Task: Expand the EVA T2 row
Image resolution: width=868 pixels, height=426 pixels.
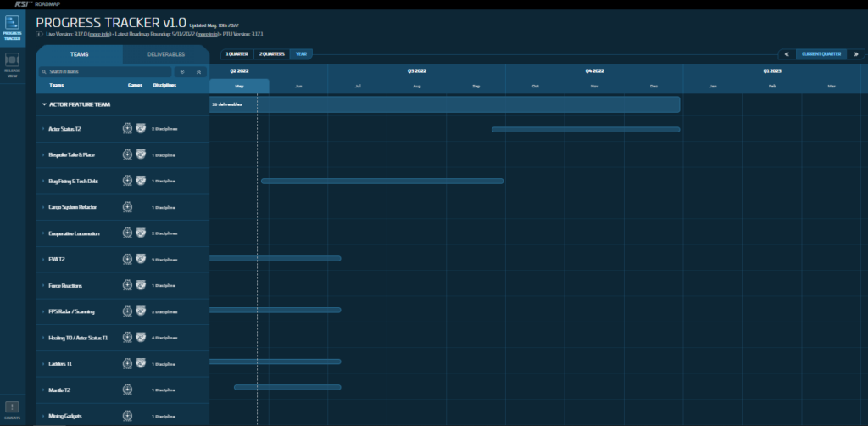Action: point(43,260)
